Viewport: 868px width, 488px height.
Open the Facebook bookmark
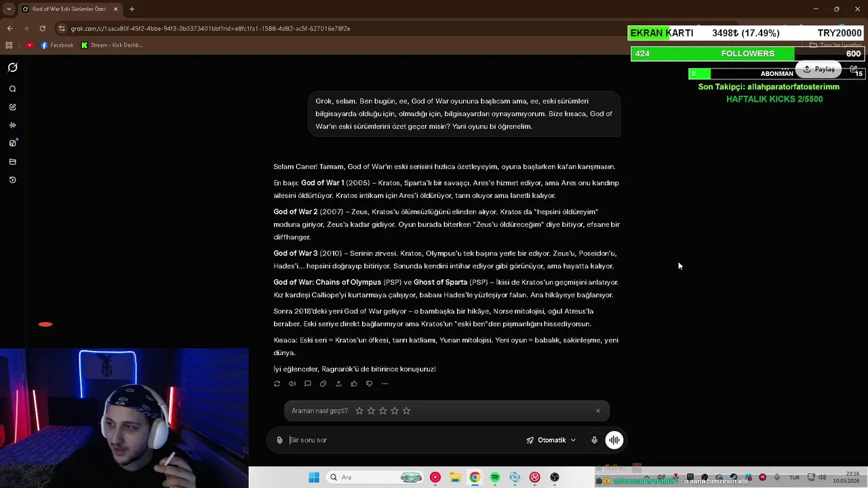57,45
